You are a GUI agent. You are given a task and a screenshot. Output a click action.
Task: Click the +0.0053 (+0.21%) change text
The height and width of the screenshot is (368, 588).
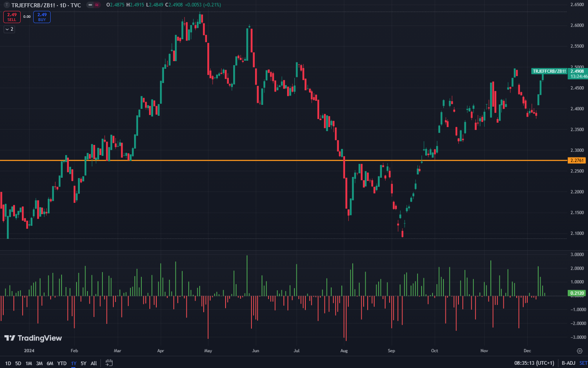click(203, 5)
